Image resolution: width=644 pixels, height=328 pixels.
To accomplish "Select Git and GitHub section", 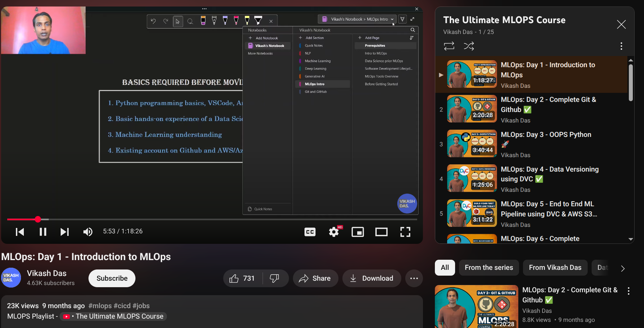I will coord(323,92).
